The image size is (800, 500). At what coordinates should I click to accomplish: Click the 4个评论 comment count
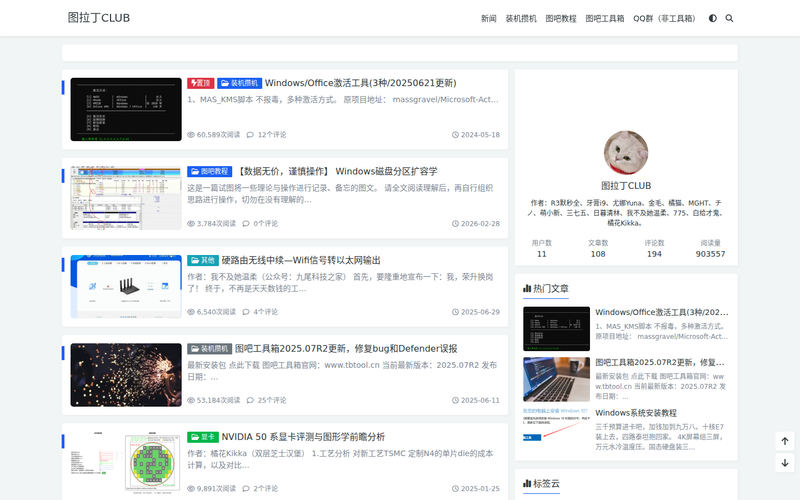(x=260, y=312)
